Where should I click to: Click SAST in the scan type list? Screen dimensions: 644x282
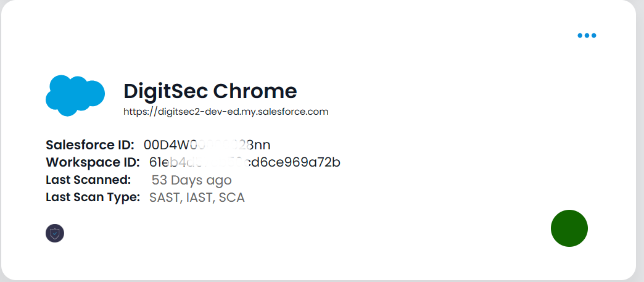(165, 197)
